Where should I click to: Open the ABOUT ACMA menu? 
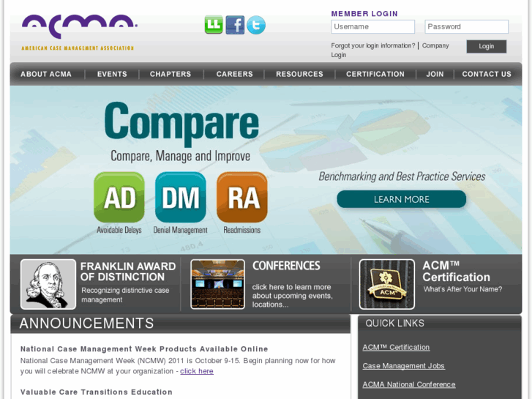[x=46, y=74]
